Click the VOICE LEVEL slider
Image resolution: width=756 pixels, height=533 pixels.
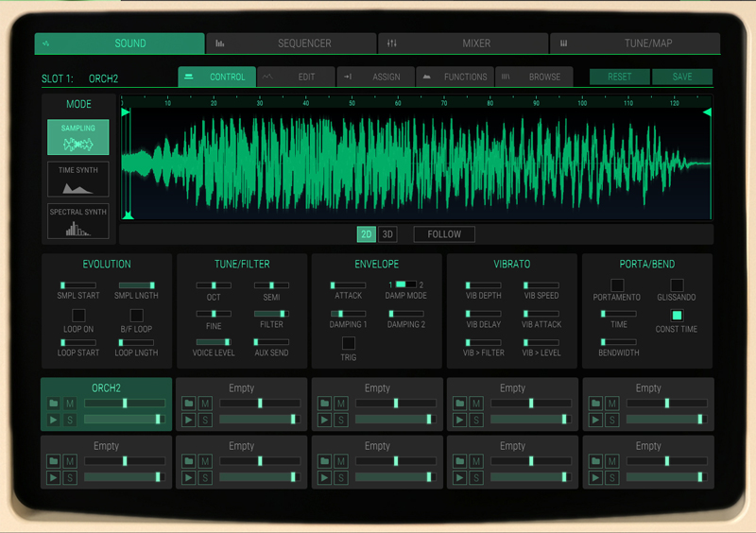(x=214, y=342)
